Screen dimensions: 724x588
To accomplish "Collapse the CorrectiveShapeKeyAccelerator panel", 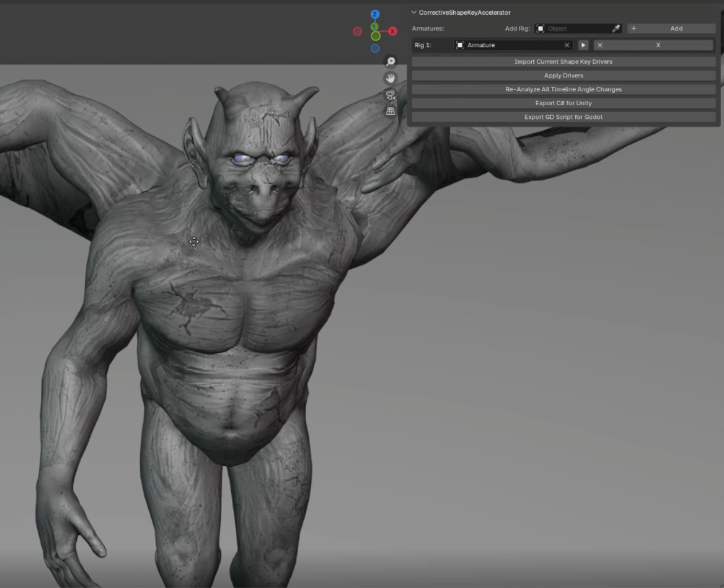I will point(414,13).
